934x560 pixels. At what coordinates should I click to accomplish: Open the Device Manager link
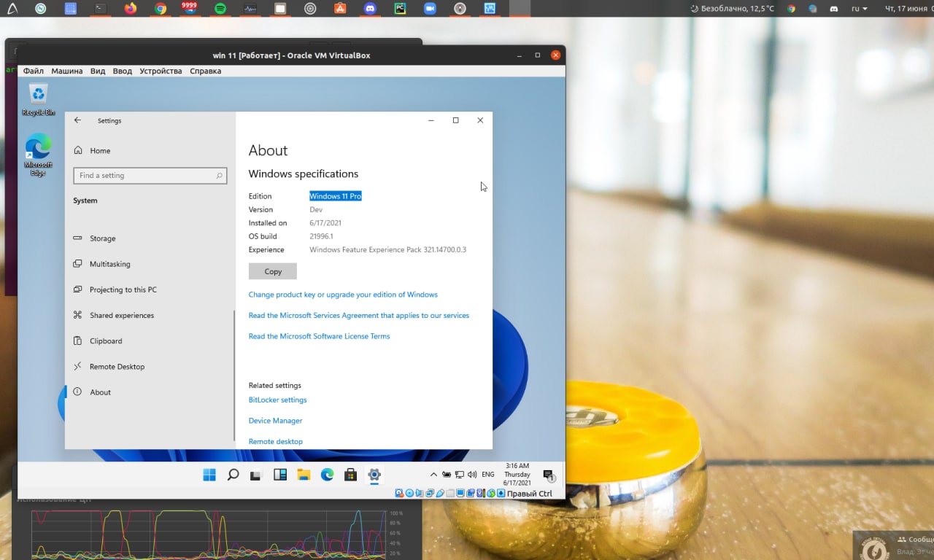click(x=275, y=421)
